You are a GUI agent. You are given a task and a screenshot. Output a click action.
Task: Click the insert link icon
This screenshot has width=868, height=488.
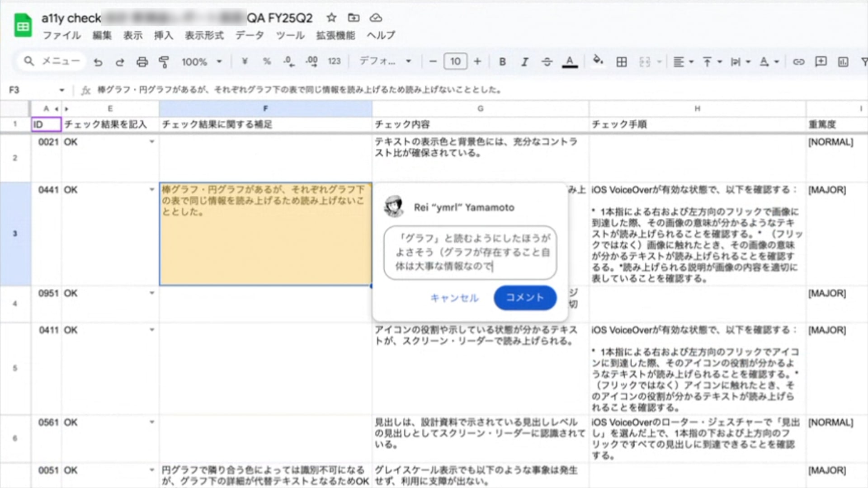pyautogui.click(x=798, y=62)
